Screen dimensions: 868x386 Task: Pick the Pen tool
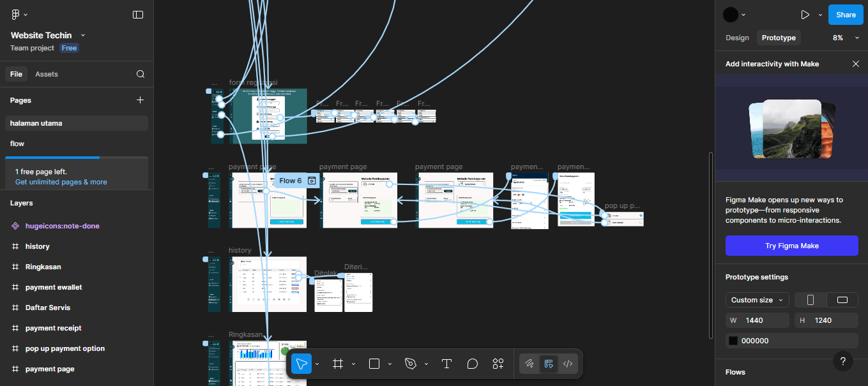411,364
